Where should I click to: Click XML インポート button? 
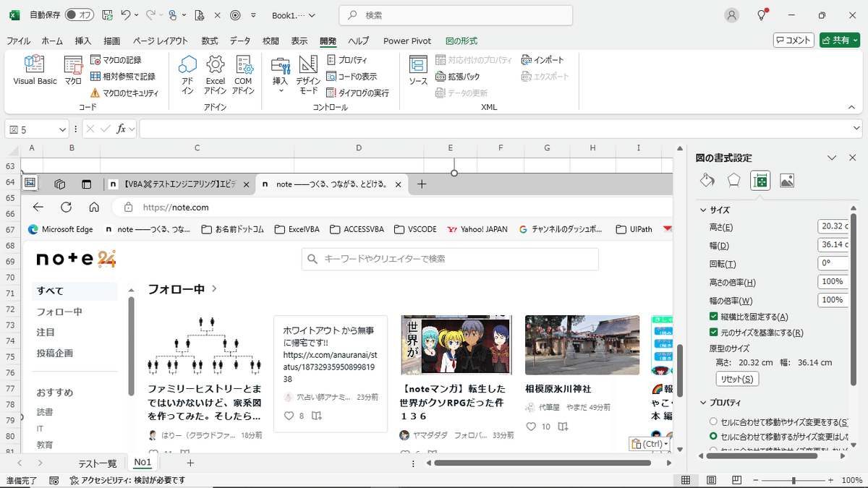[x=543, y=60]
